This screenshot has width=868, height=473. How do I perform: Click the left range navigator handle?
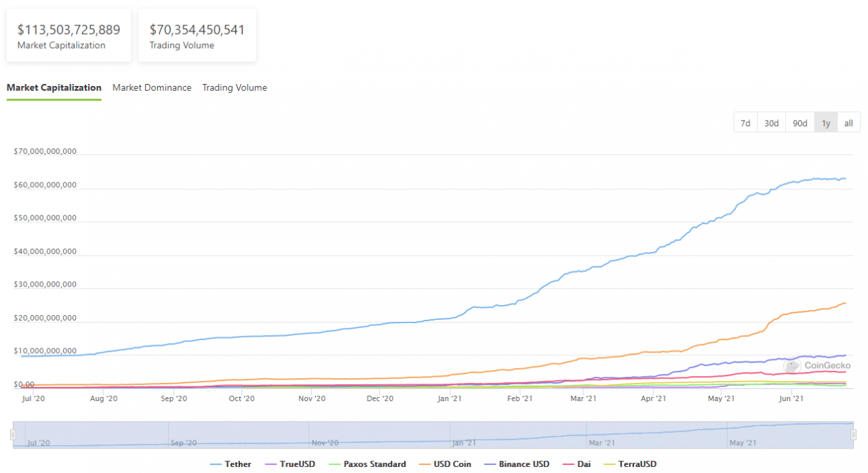click(x=13, y=434)
